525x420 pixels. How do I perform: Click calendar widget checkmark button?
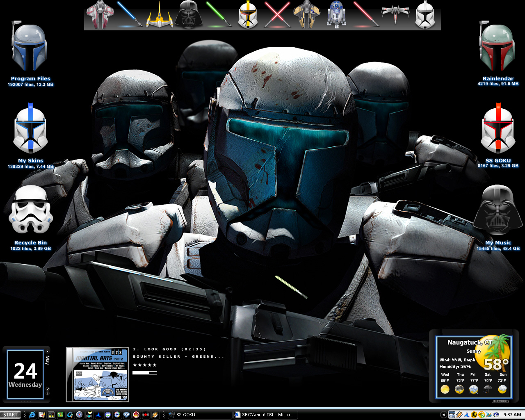click(48, 389)
